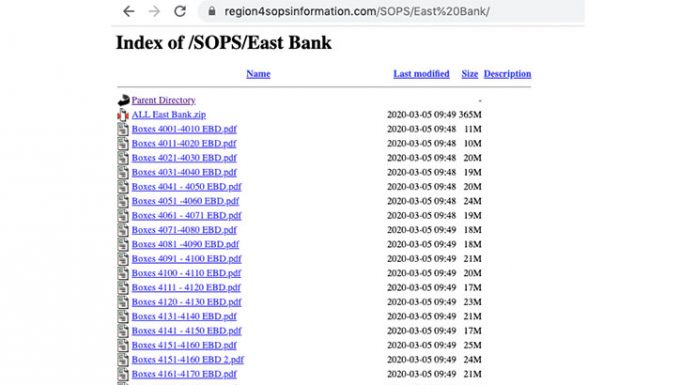Click the Index of /SOPS/East Bank heading
This screenshot has height=385, width=696.
(224, 43)
